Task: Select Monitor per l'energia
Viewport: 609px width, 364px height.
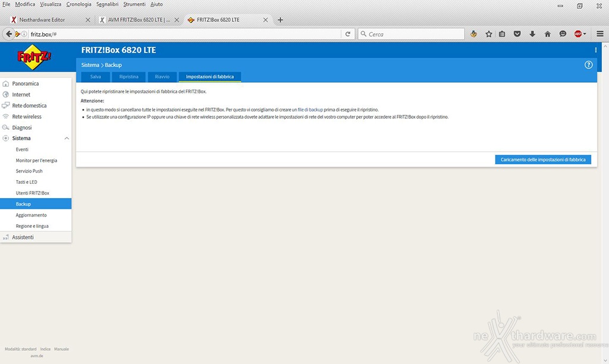Action: (36, 161)
